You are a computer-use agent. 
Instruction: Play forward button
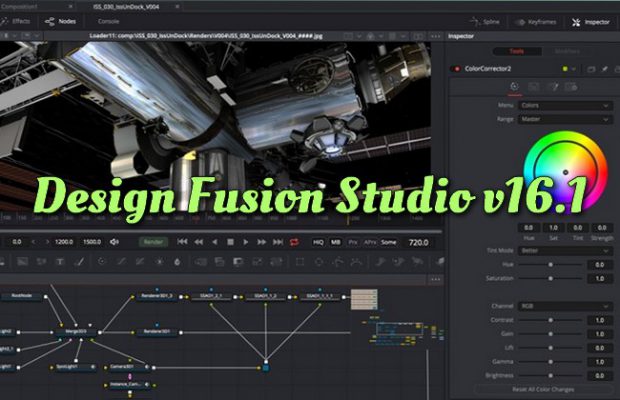(246, 242)
